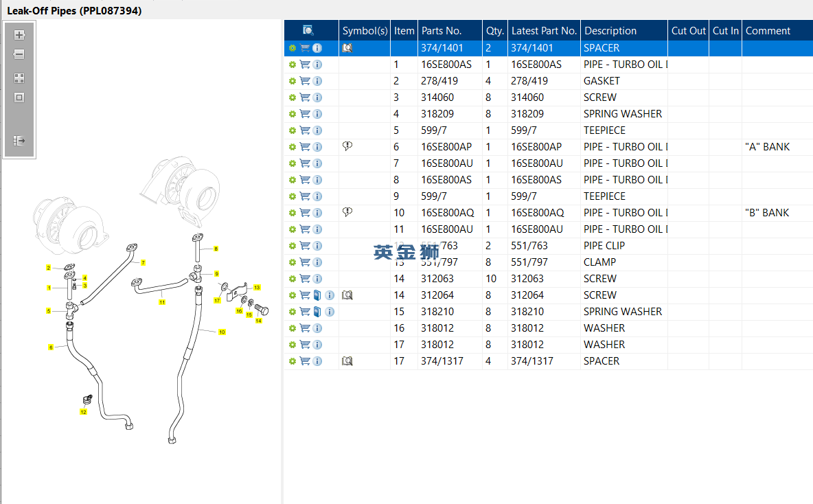This screenshot has width=813, height=504.
Task: Click blue book icon on 318210 row
Action: tap(317, 312)
